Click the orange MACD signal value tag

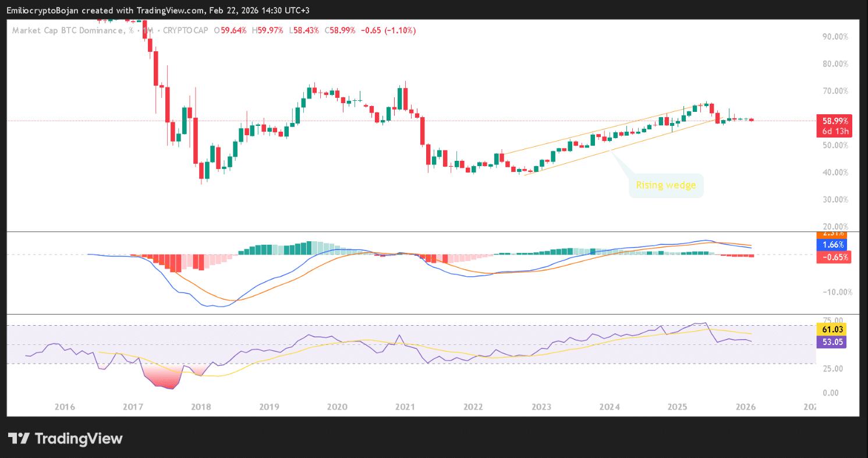(x=834, y=234)
